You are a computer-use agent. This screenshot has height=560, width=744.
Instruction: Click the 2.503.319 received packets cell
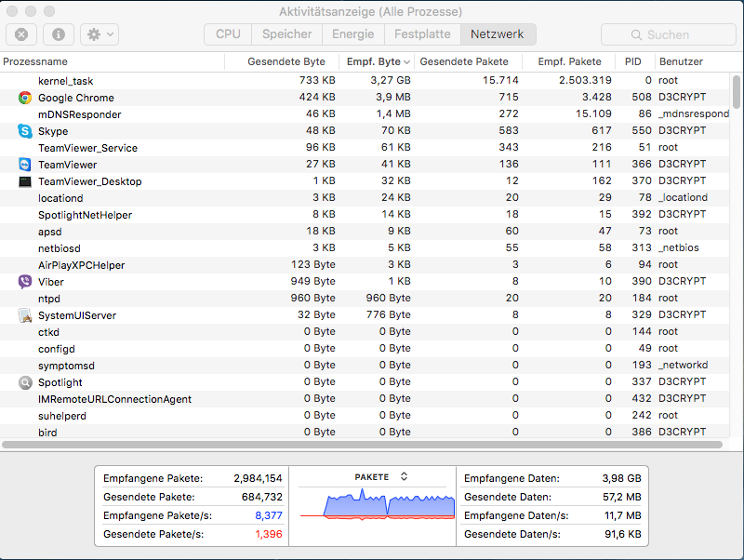pos(585,80)
